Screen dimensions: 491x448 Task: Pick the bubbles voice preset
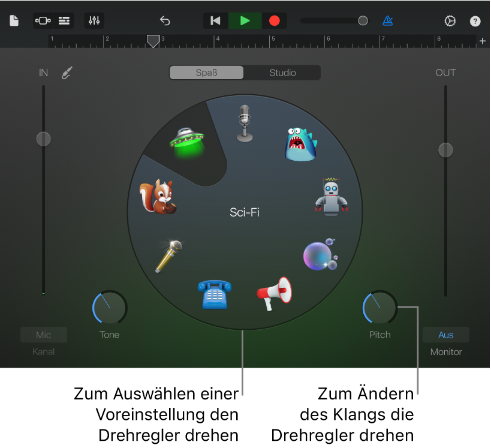tap(320, 254)
